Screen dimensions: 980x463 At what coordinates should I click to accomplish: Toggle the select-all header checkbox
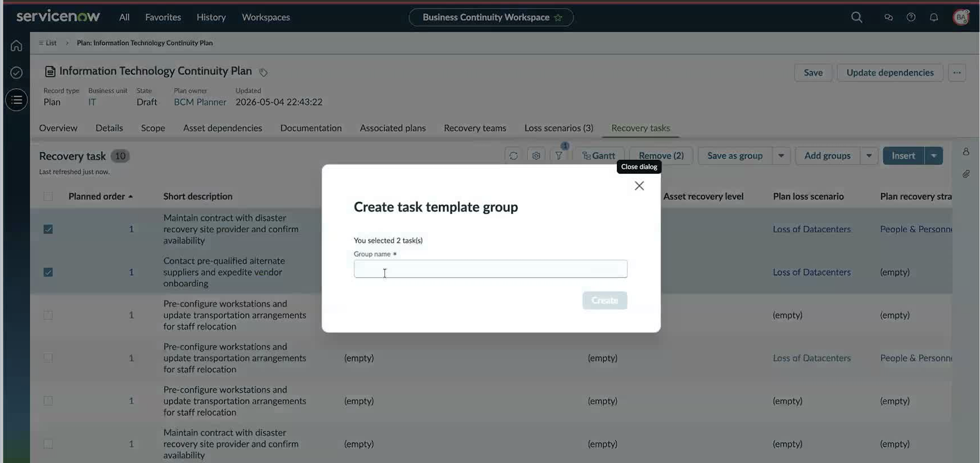tap(48, 196)
